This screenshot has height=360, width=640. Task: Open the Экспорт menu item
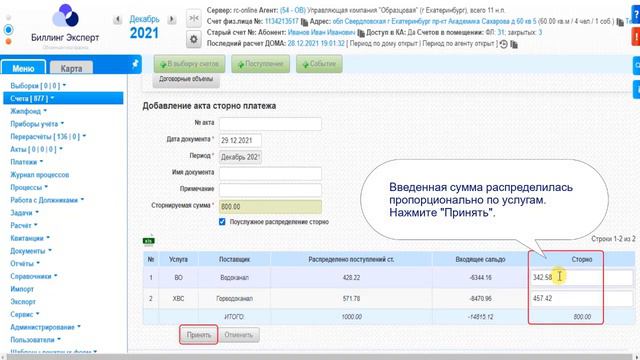point(23,302)
